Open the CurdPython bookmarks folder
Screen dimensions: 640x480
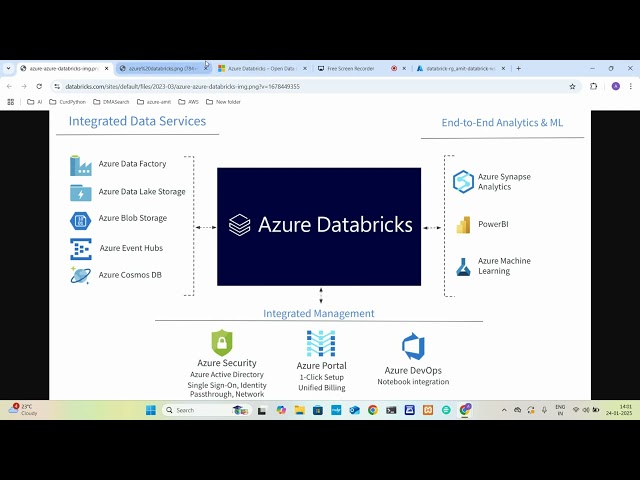pyautogui.click(x=67, y=102)
